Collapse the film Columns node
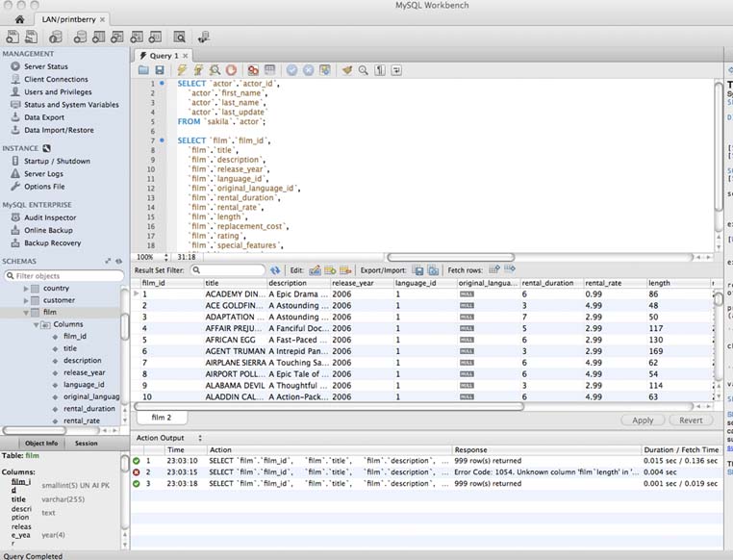This screenshot has height=560, width=733. (36, 324)
